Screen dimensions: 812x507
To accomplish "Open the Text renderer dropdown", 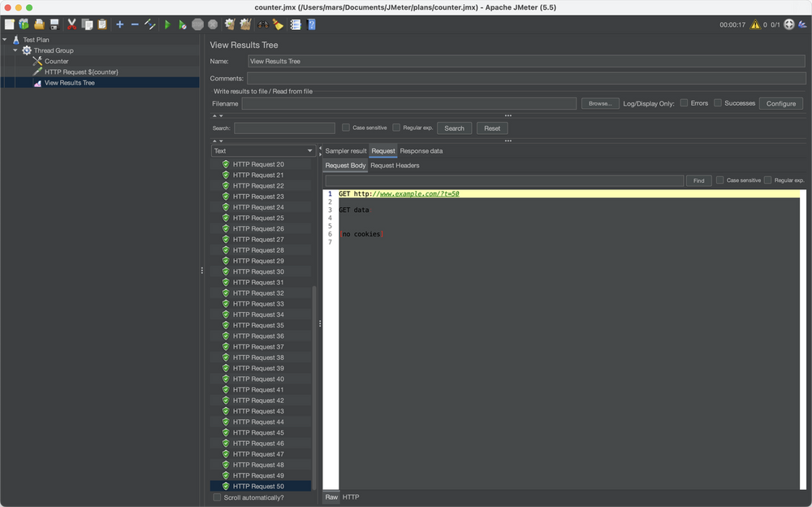I will (263, 150).
